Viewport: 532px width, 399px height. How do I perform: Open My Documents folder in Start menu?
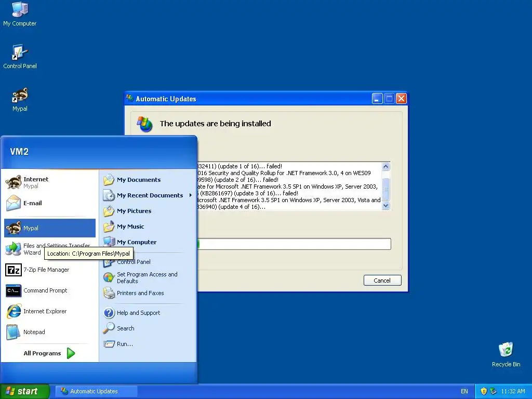148,180
